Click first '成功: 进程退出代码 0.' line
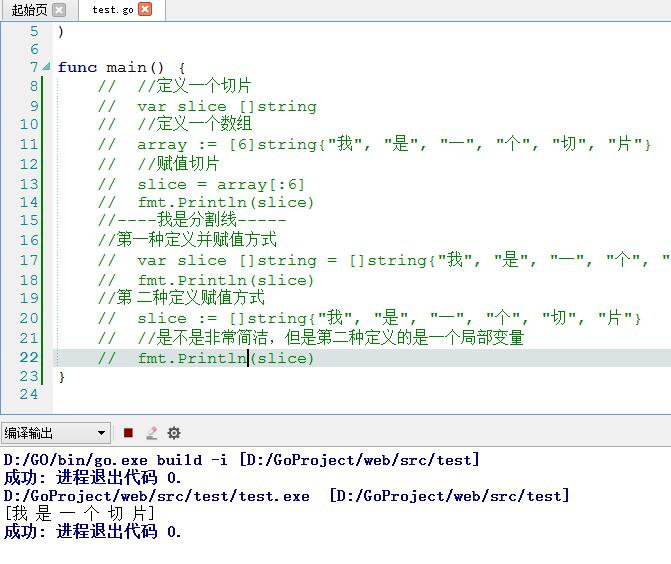 click(92, 478)
